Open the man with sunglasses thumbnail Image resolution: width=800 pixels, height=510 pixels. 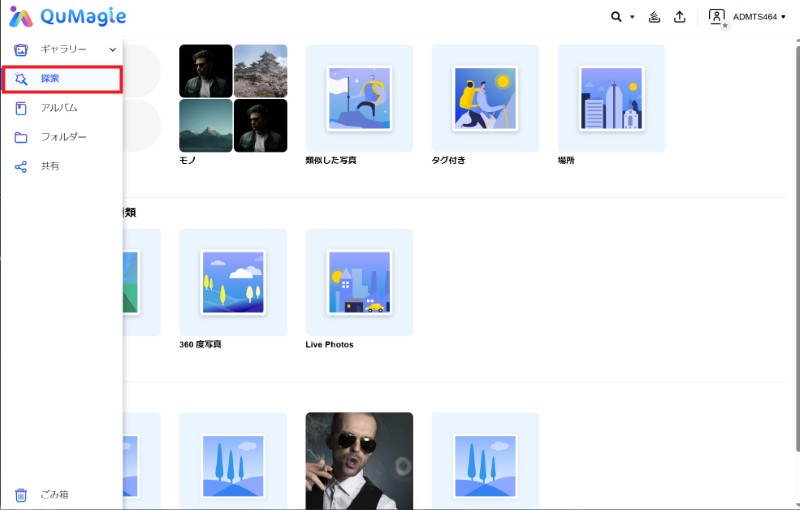pos(359,460)
